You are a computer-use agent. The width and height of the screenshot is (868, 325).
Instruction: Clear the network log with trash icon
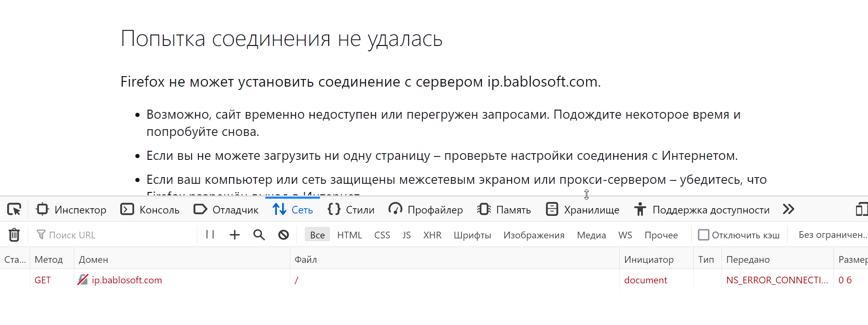tap(14, 235)
